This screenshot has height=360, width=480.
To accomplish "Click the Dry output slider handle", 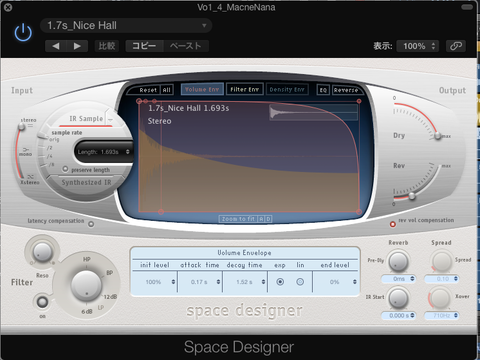I will tap(438, 136).
